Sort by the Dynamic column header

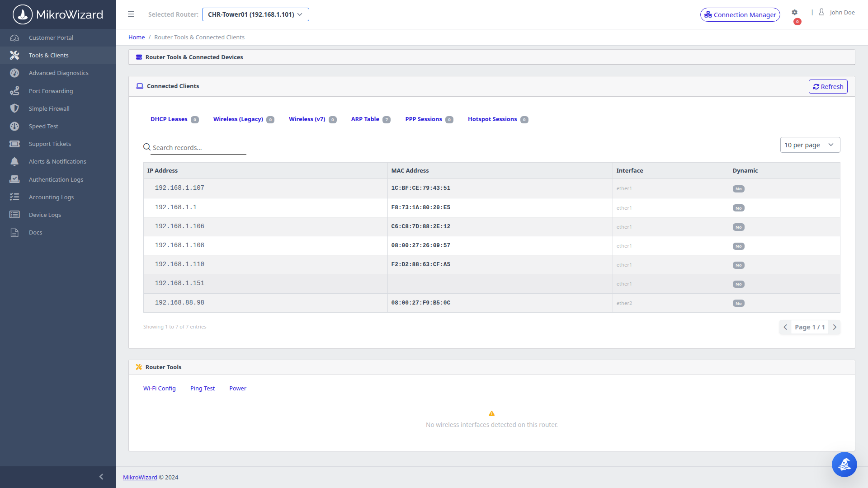click(784, 171)
